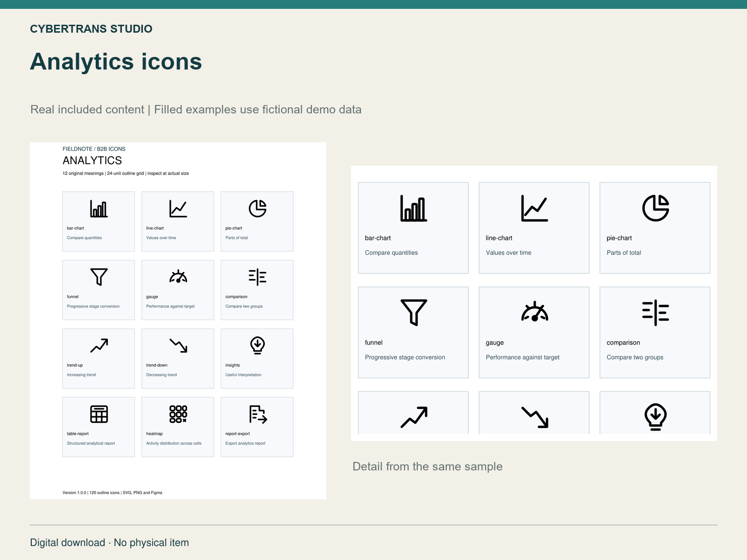Select the large comparison icon in the detail panel
747x560 pixels.
(655, 313)
